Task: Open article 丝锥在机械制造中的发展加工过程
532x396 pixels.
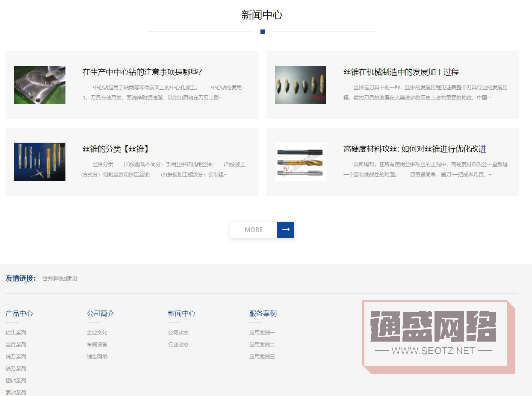Action: [x=401, y=72]
